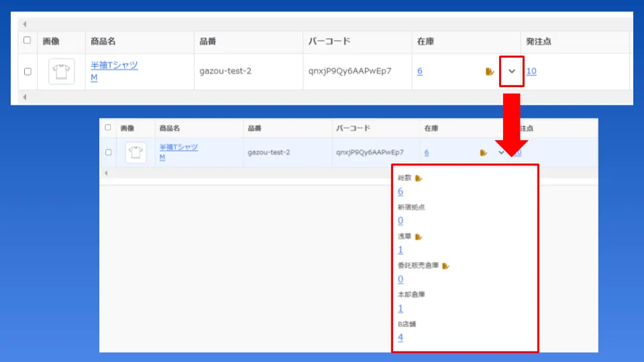Click stock value 6 in lower table row
This screenshot has height=362, width=644.
tap(427, 152)
